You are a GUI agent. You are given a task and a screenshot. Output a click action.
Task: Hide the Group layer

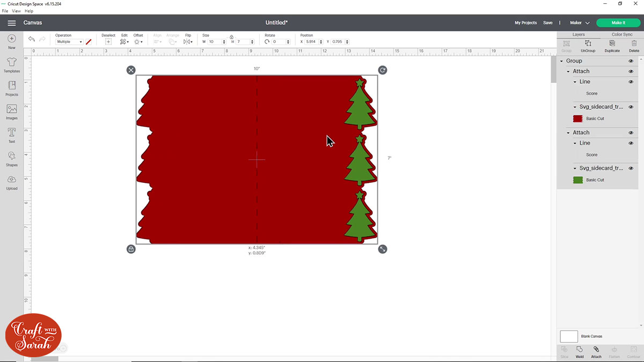631,61
